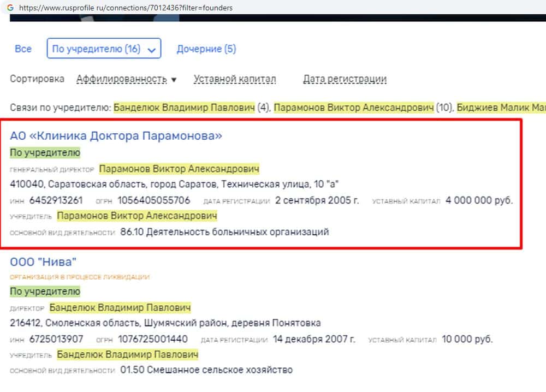Click "Парамонов Виктор Александрович" in the founder links line
The image size is (546, 392).
pos(354,108)
